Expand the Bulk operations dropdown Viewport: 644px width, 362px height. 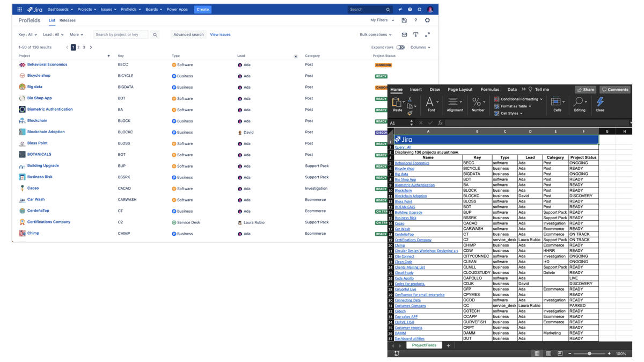coord(376,34)
